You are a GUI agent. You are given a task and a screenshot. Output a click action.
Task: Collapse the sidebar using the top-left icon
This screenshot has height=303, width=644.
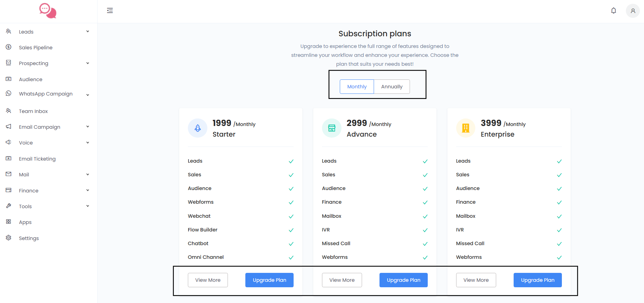point(110,11)
